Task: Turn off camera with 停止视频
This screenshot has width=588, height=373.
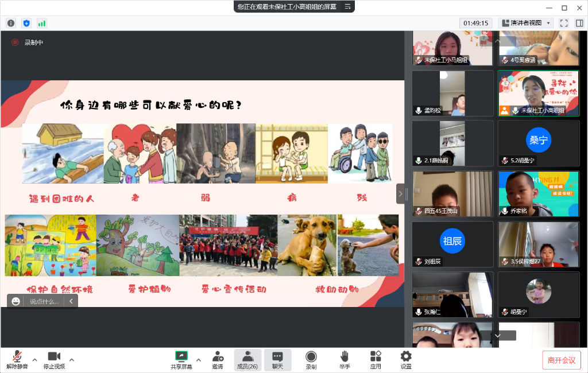Action: pyautogui.click(x=55, y=360)
